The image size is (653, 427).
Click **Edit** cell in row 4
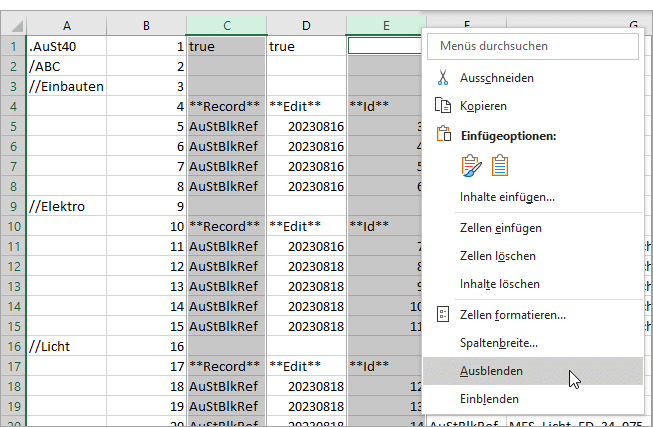306,106
